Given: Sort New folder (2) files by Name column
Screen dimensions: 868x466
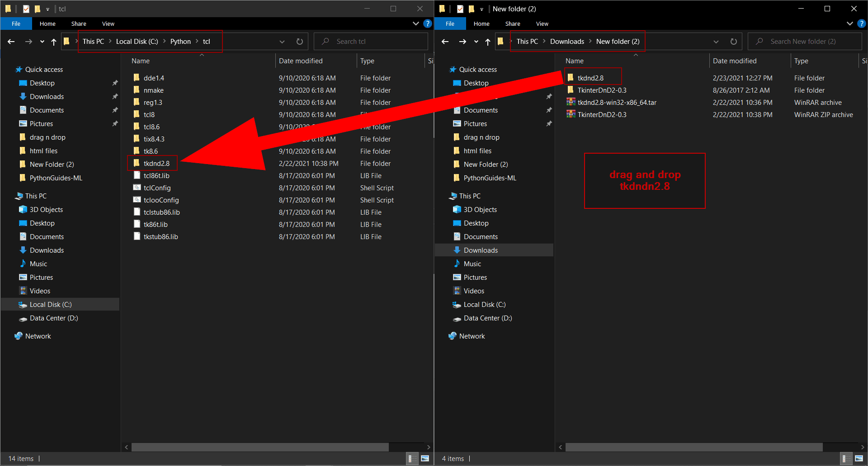Looking at the screenshot, I should click(636, 61).
